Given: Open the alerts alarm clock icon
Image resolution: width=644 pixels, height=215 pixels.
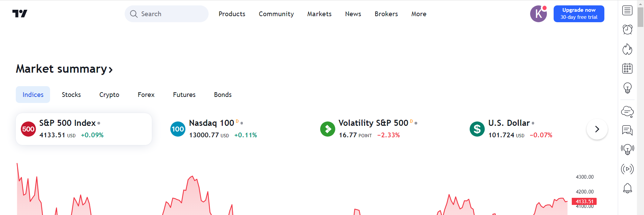Looking at the screenshot, I should point(627,30).
